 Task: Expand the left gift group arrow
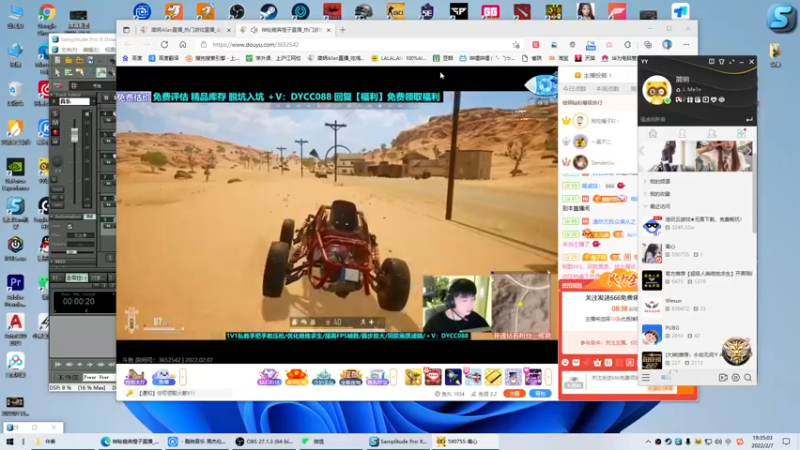(x=183, y=378)
